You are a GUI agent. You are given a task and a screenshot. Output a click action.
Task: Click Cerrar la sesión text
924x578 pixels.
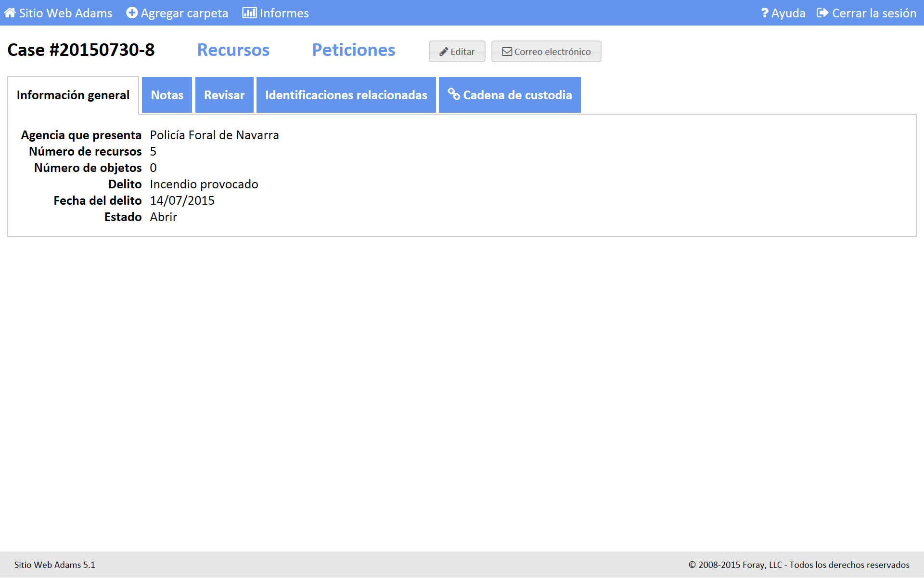[x=874, y=13]
